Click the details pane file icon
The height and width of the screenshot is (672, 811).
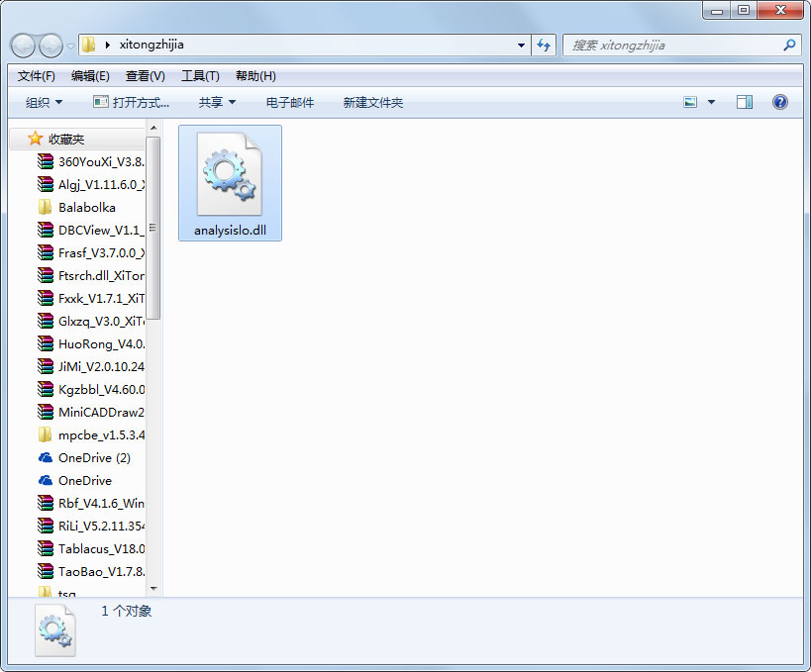click(x=55, y=630)
